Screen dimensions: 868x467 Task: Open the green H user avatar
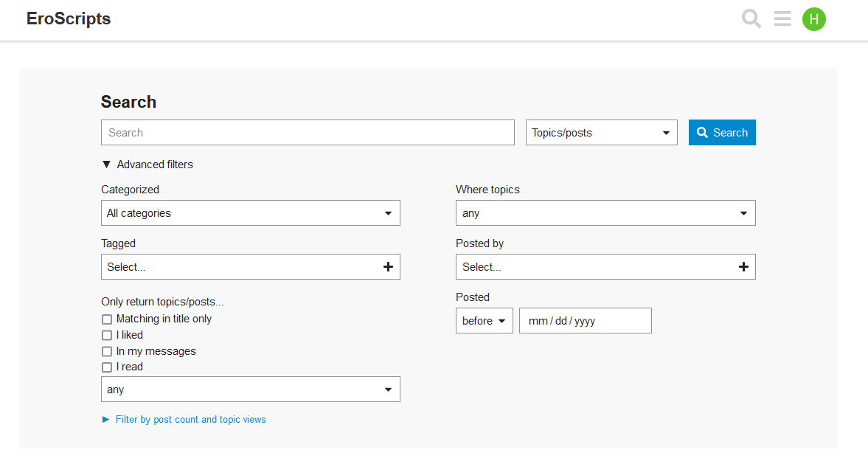(813, 19)
